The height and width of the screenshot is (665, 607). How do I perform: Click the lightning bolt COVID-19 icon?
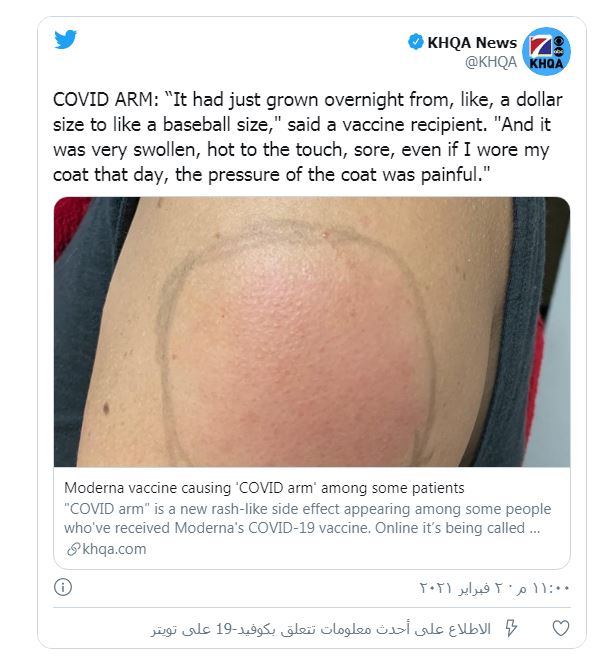click(x=511, y=628)
